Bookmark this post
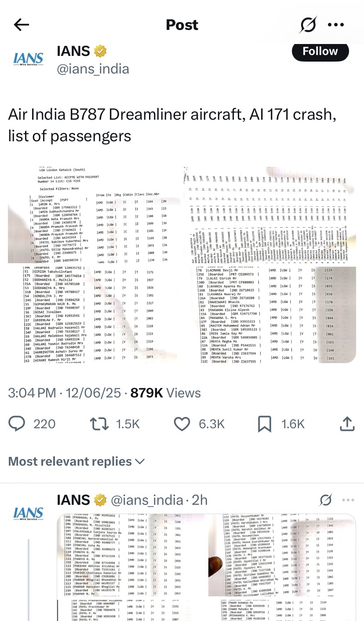 pyautogui.click(x=264, y=423)
